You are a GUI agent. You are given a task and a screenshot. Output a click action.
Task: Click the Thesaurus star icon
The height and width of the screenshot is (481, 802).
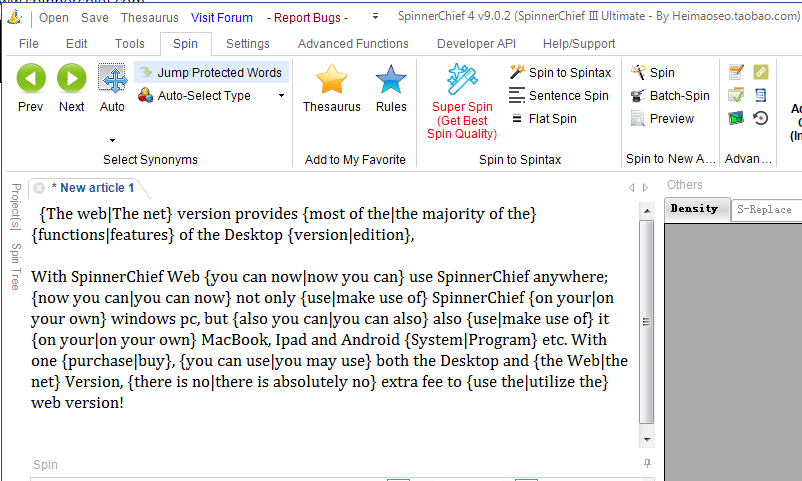click(x=331, y=79)
